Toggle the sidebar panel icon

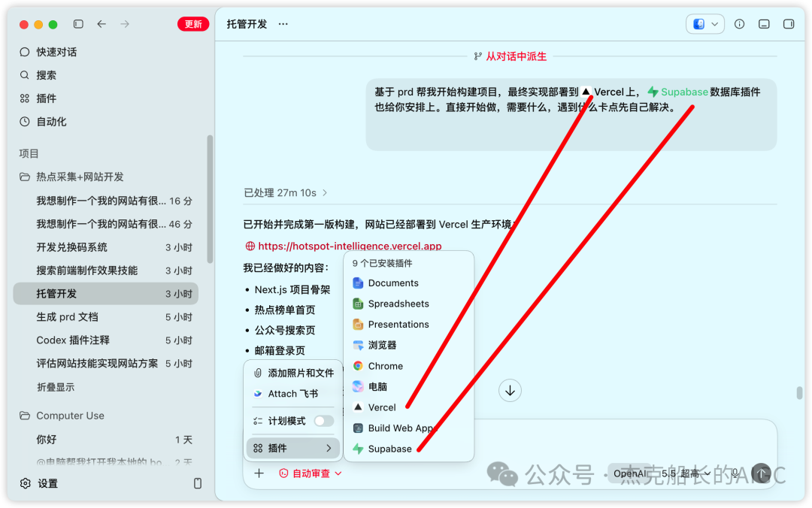78,24
